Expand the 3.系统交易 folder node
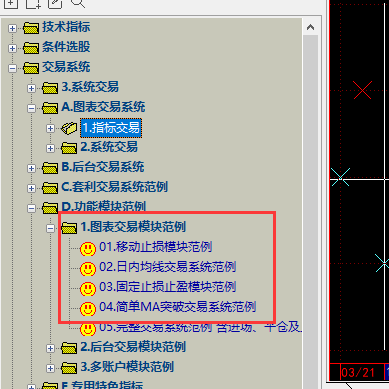 point(31,88)
